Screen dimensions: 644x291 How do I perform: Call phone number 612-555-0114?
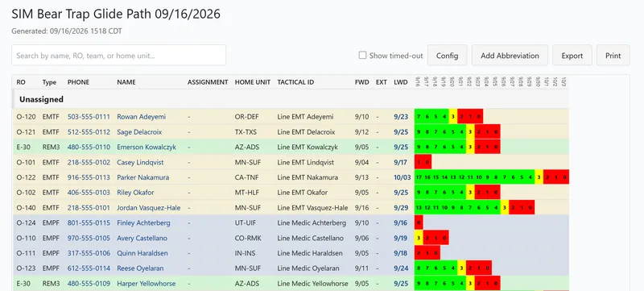click(89, 268)
